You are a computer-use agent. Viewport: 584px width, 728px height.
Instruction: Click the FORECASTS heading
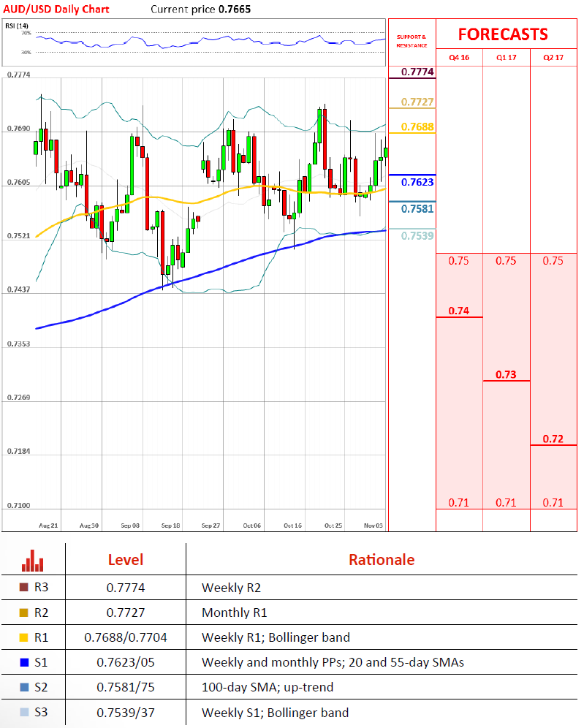[x=503, y=34]
